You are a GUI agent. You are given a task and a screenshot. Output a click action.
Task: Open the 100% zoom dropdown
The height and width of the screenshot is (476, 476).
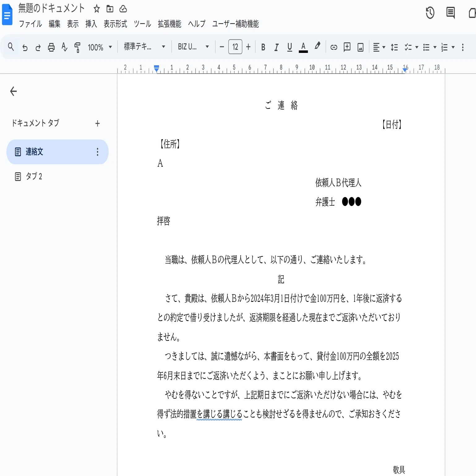[100, 47]
